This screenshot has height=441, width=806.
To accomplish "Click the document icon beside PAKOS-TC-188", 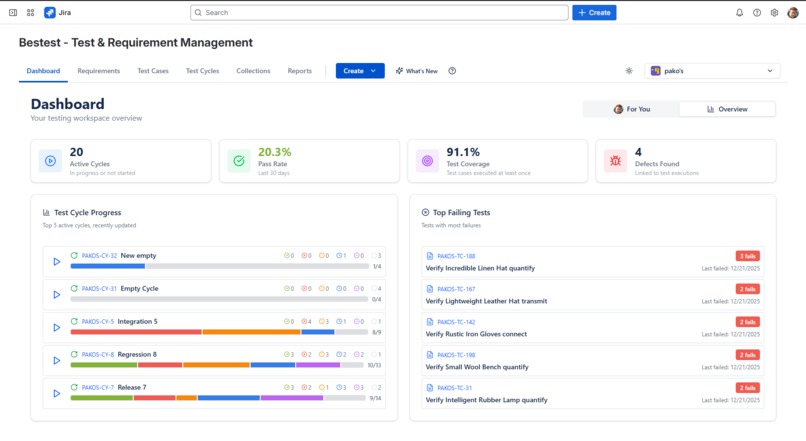I will click(430, 256).
